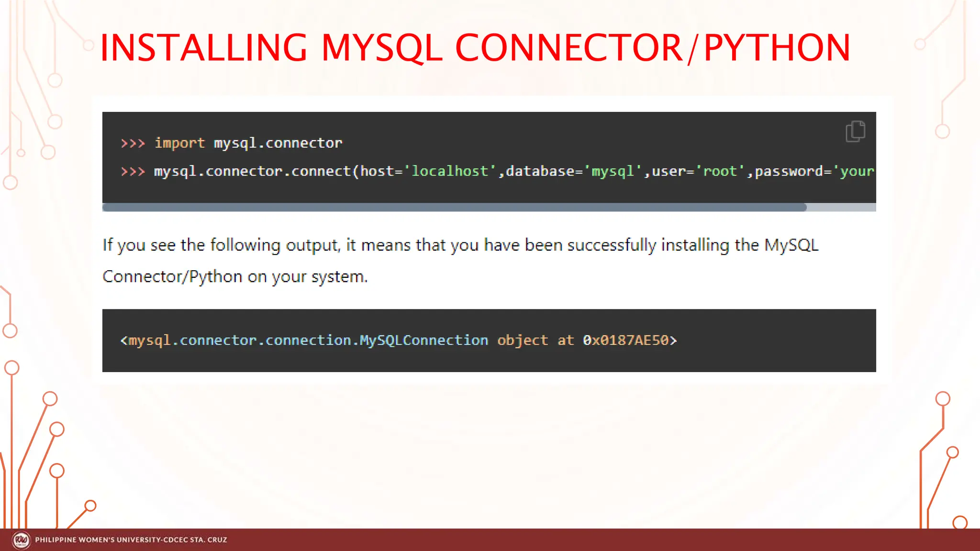The width and height of the screenshot is (980, 551).
Task: Click the password= parameter text
Action: pos(792,171)
